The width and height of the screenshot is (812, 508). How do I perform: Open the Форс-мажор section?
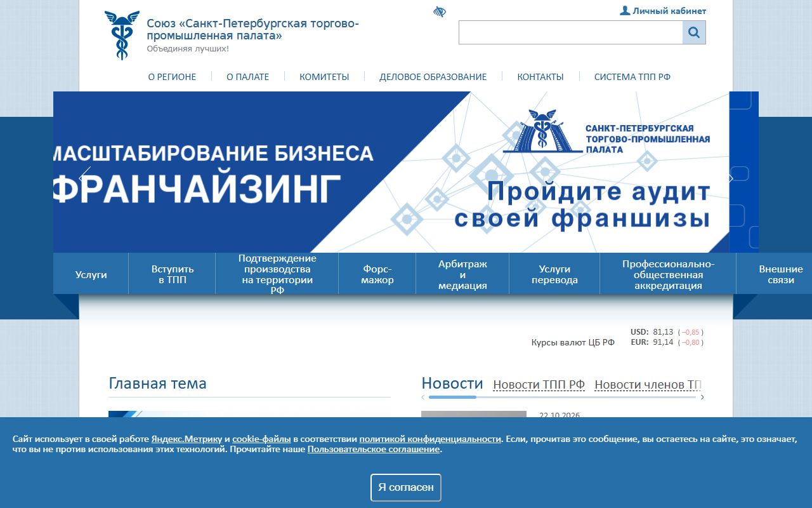click(377, 274)
